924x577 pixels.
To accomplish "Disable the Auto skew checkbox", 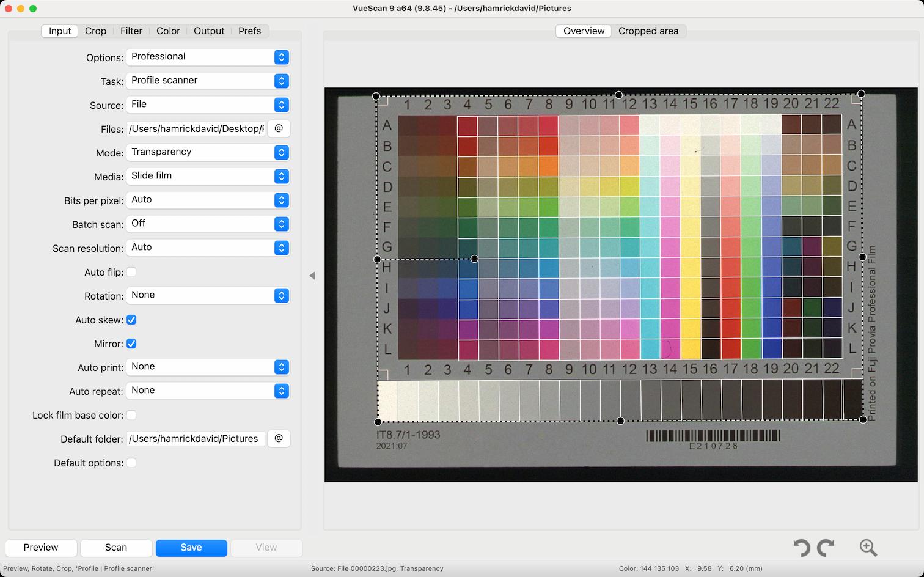I will 131,319.
